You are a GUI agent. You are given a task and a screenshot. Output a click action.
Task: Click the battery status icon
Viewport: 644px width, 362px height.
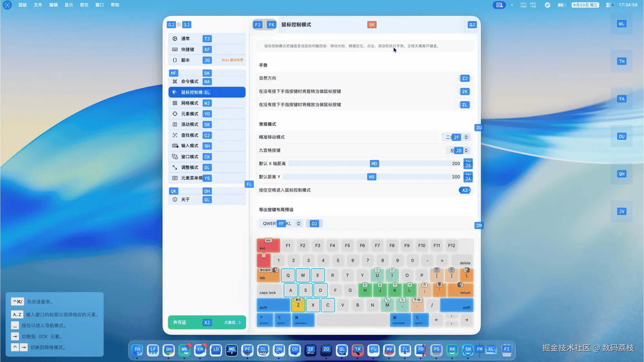561,5
